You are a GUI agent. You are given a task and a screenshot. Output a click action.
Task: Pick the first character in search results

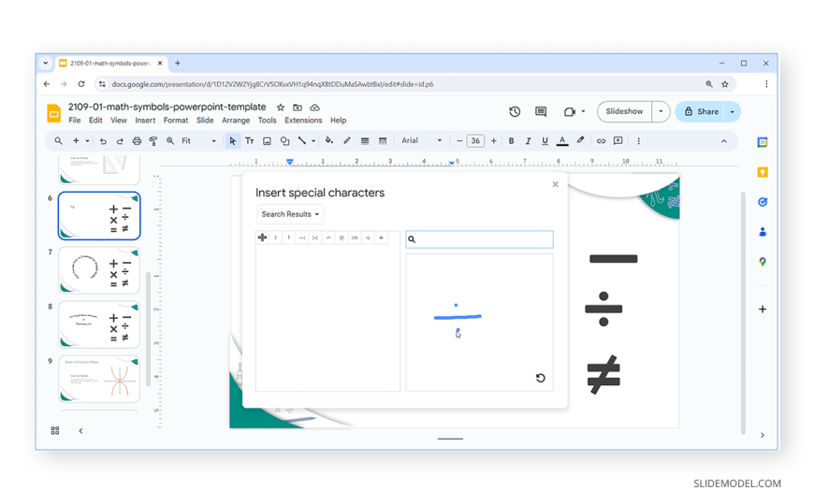262,238
